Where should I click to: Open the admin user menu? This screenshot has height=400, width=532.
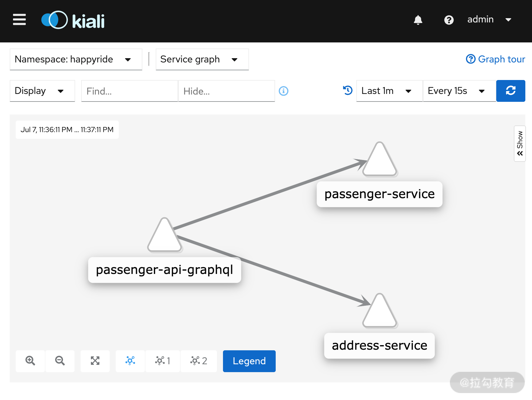(489, 20)
